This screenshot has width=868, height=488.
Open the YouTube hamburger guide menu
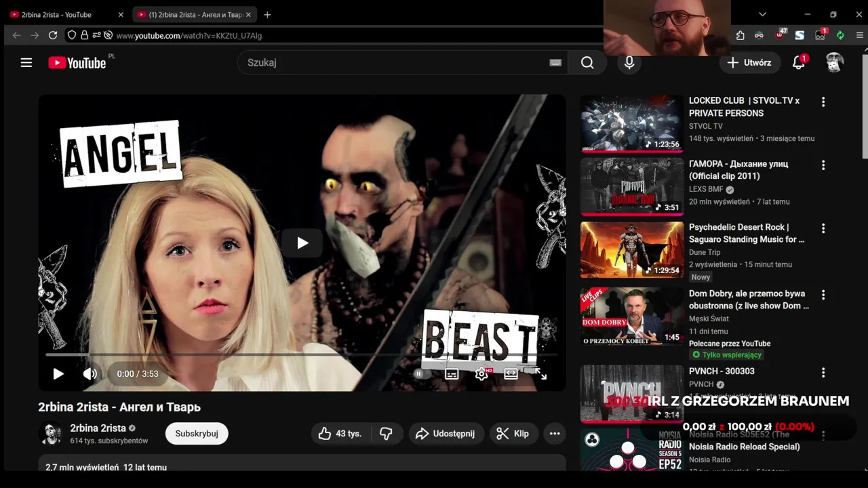click(x=26, y=62)
